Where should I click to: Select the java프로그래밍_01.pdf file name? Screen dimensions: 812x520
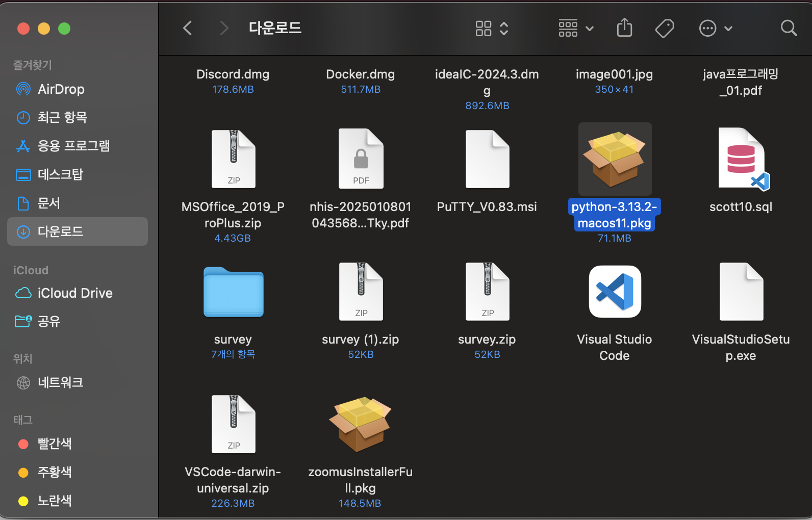[x=741, y=83]
